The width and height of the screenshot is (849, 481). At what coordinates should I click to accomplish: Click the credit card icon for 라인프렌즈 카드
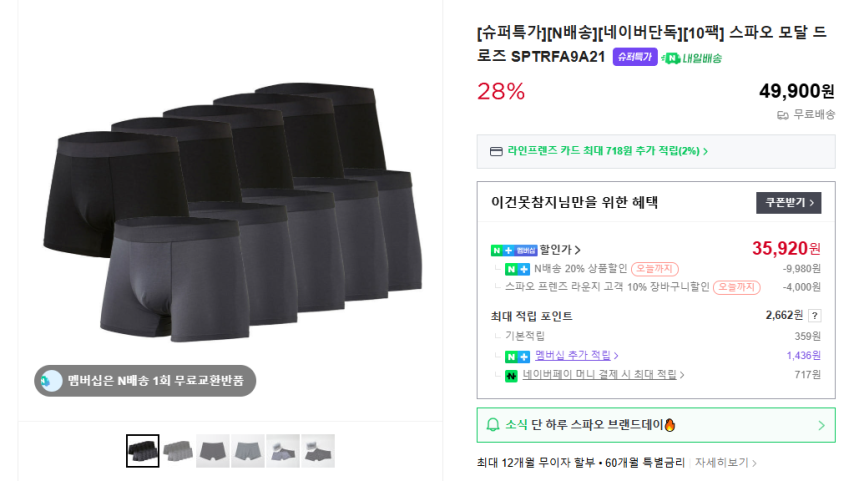click(496, 152)
